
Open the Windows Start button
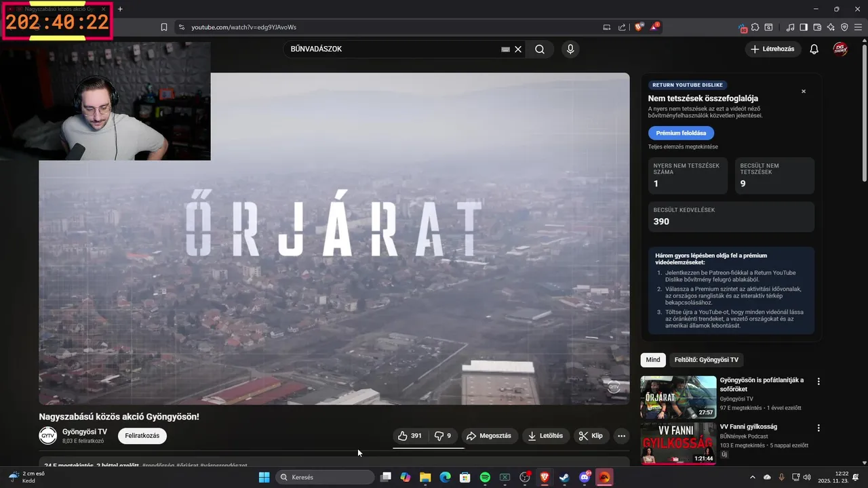[x=264, y=477]
